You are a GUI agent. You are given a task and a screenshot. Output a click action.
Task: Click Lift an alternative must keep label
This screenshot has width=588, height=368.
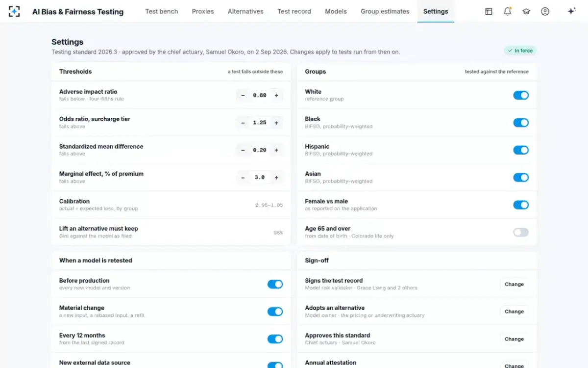point(98,229)
